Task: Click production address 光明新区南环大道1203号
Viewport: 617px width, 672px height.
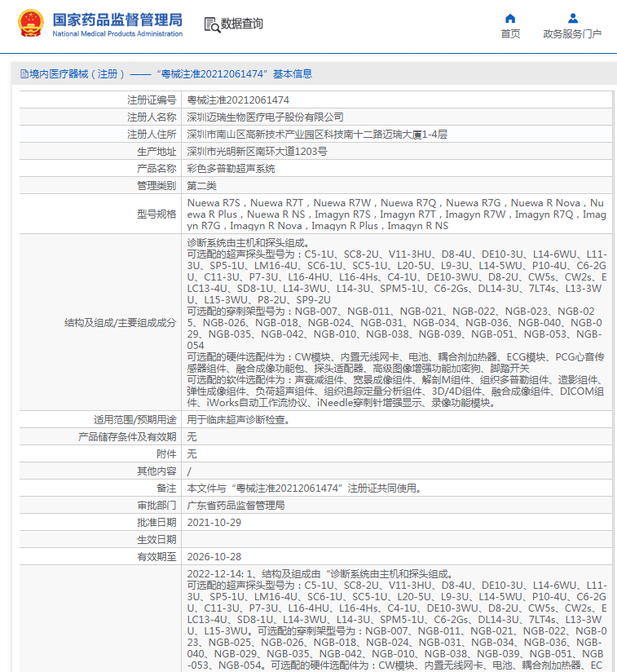Action: pos(257,151)
